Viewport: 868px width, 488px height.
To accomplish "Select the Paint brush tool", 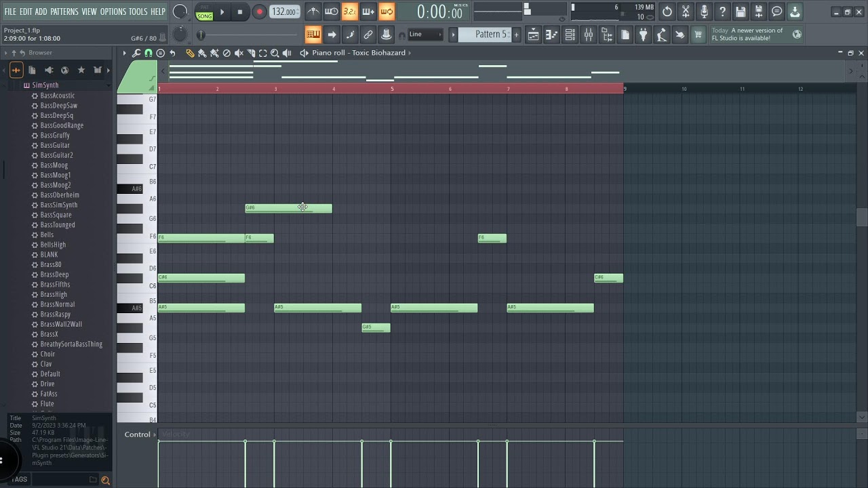I will pyautogui.click(x=202, y=53).
